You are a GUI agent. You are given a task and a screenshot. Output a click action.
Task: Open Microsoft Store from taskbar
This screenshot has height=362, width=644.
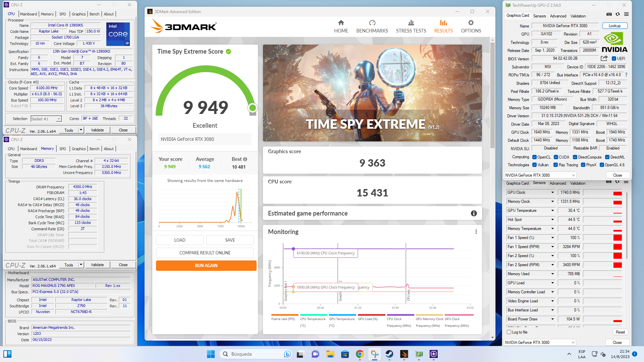345,354
